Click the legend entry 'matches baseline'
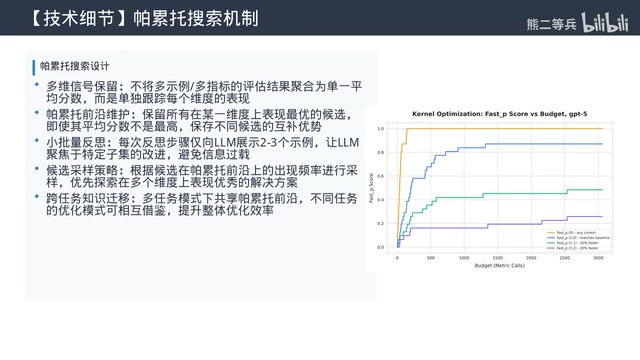Image resolution: width=640 pixels, height=360 pixels. tap(583, 238)
